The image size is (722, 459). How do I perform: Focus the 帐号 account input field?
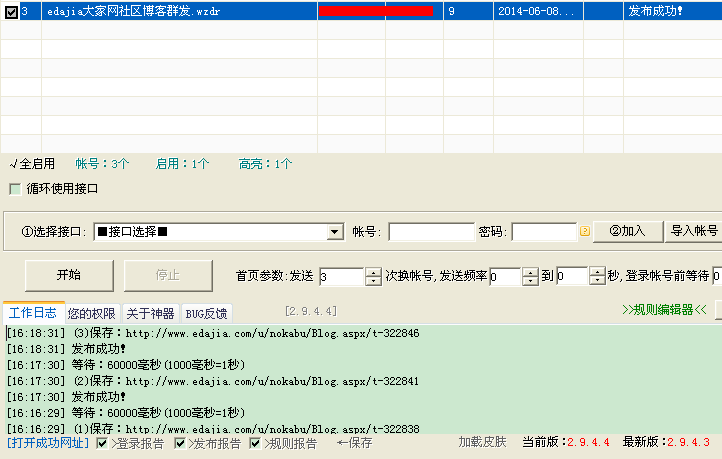[431, 232]
